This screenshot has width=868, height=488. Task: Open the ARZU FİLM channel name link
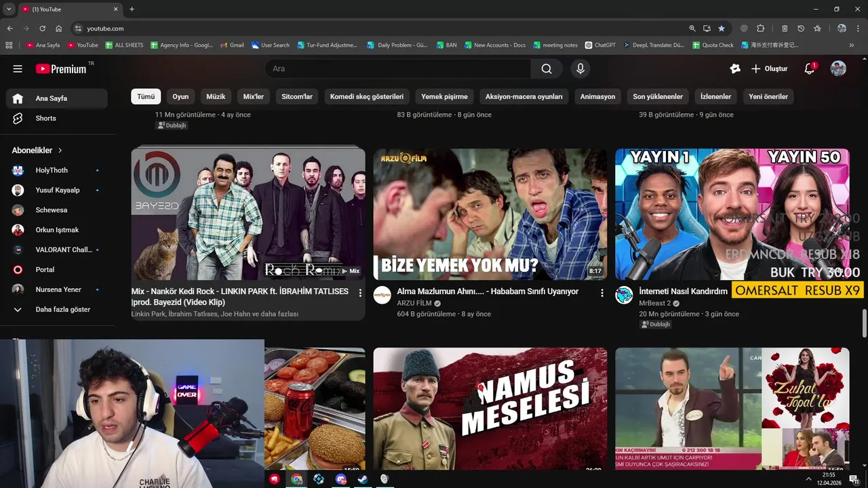click(x=414, y=304)
